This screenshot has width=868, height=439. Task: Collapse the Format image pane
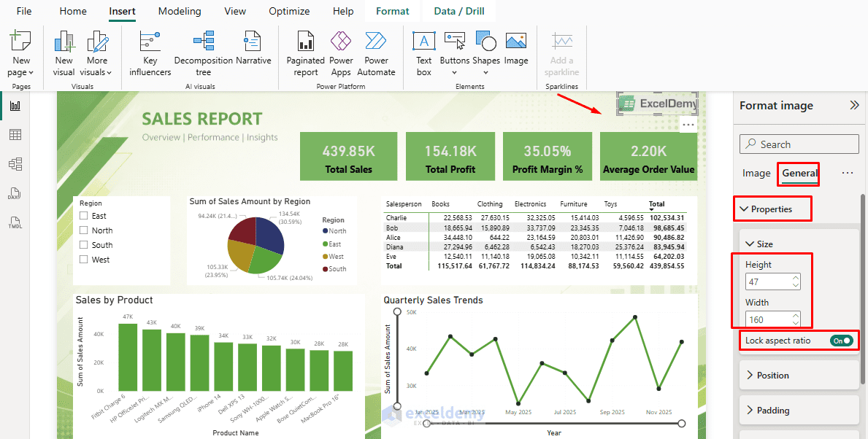pos(854,105)
